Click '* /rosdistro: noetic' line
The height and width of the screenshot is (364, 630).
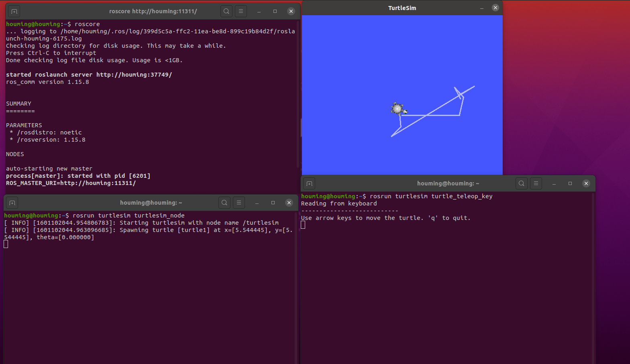coord(46,132)
